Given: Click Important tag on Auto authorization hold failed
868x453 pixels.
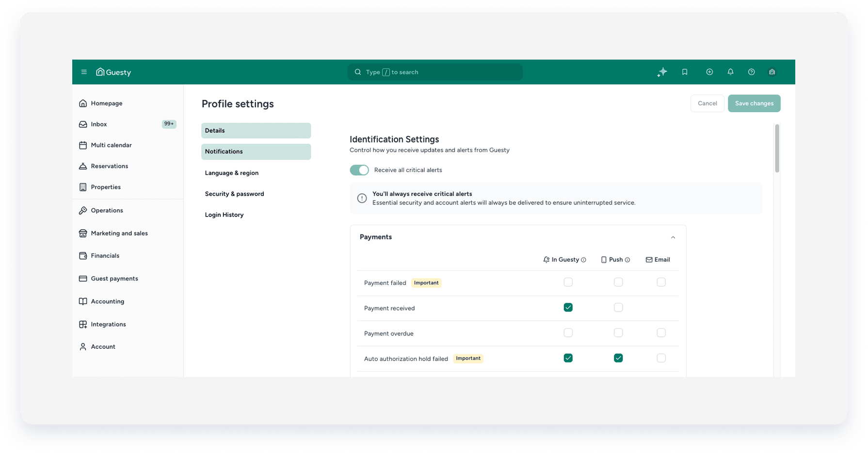Looking at the screenshot, I should (x=468, y=359).
